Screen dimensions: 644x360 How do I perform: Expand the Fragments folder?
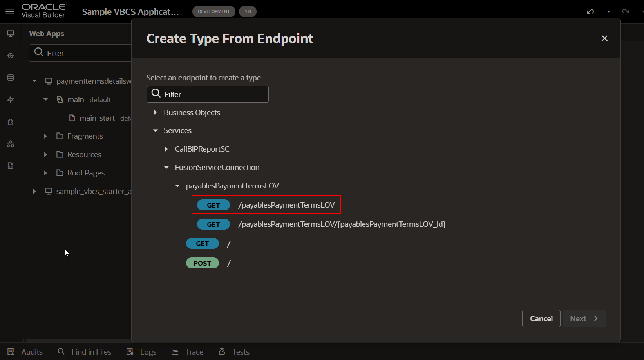pos(45,136)
